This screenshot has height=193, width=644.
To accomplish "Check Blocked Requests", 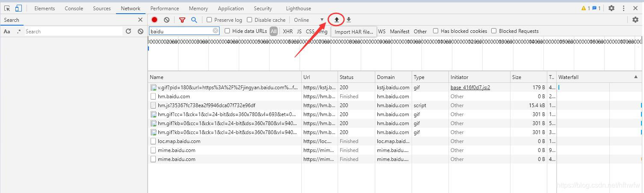I will (x=494, y=31).
